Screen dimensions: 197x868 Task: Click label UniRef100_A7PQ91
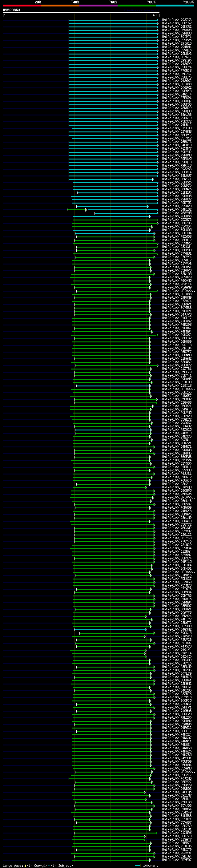(x=177, y=98)
